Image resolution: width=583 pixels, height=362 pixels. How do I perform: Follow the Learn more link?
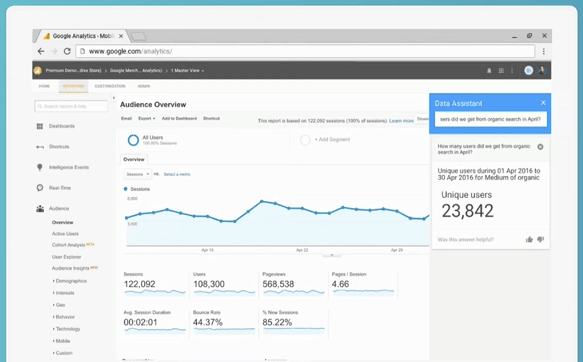(x=401, y=121)
